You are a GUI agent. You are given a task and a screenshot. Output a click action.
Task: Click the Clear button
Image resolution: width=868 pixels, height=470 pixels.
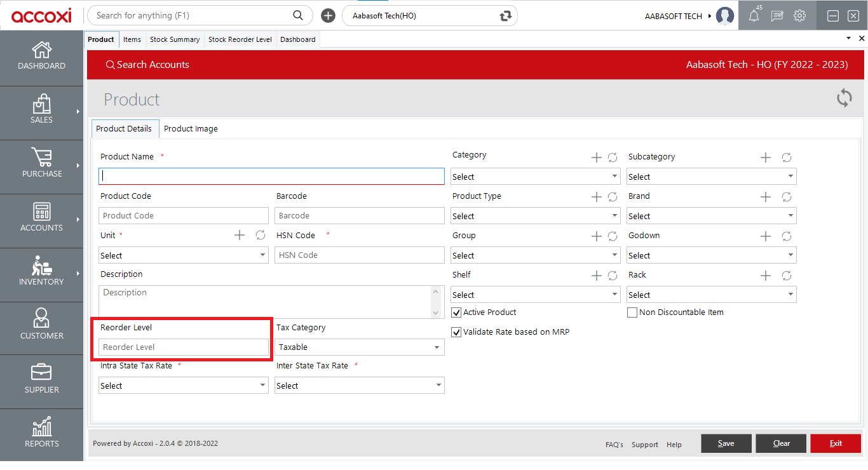(781, 443)
